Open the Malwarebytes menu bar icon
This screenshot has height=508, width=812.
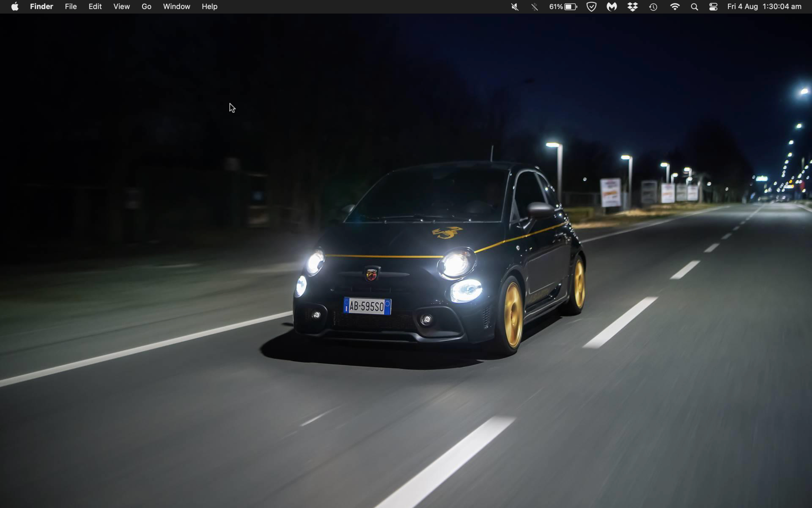pyautogui.click(x=612, y=7)
